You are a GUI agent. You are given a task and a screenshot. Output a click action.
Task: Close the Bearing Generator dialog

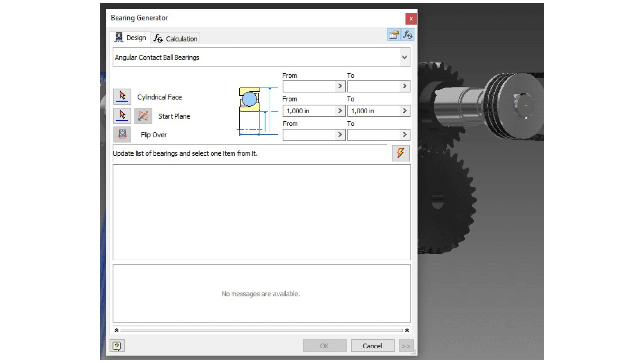[x=411, y=19]
